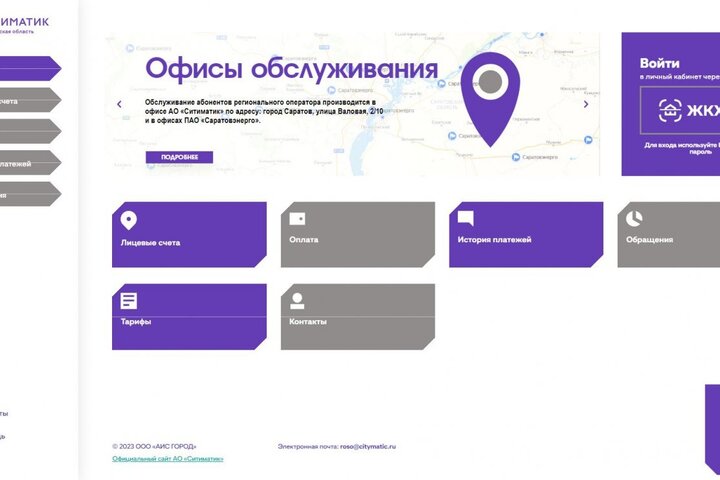This screenshot has width=720, height=480.
Task: Click the location pin icon on Лицевые счета tile
Action: point(129,220)
